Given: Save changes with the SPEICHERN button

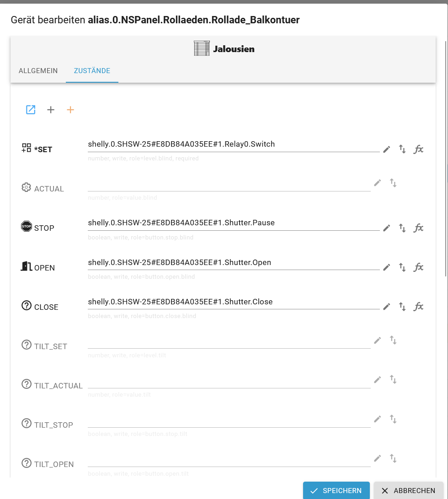Looking at the screenshot, I should (336, 490).
